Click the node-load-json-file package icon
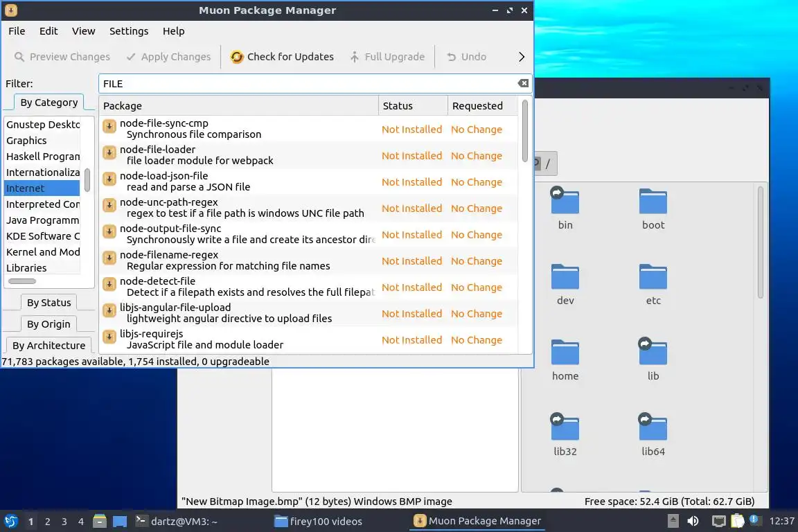The height and width of the screenshot is (532, 798). click(x=109, y=179)
